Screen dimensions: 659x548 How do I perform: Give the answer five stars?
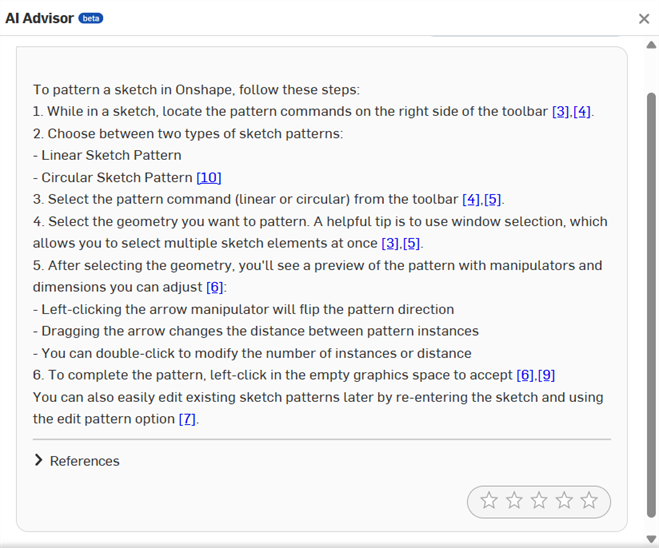pos(589,501)
